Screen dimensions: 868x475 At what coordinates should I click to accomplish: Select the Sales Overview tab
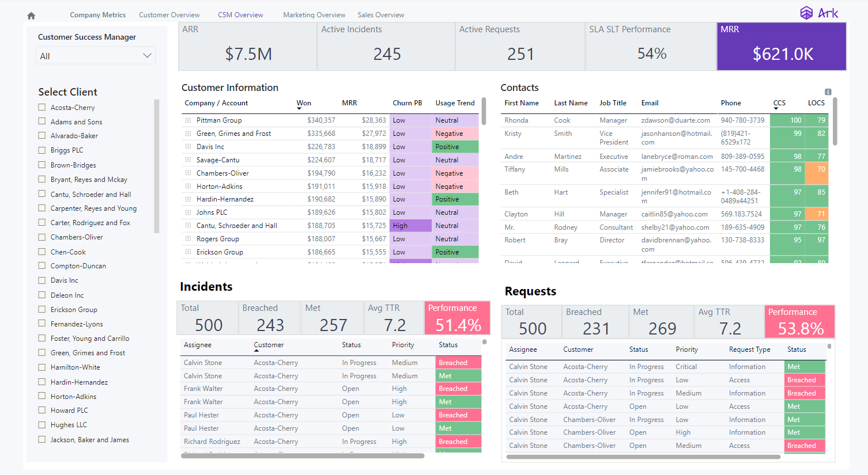380,14
